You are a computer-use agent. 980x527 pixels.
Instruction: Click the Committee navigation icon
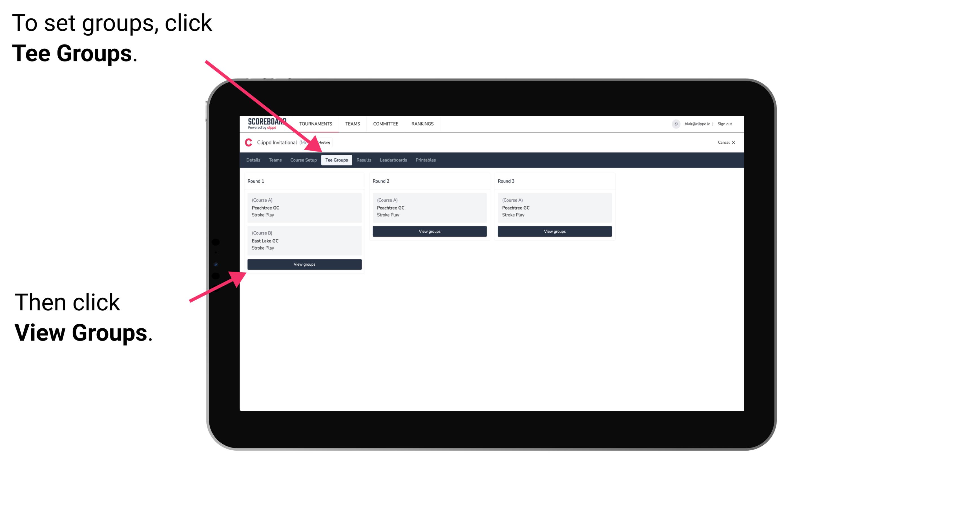[x=386, y=124]
